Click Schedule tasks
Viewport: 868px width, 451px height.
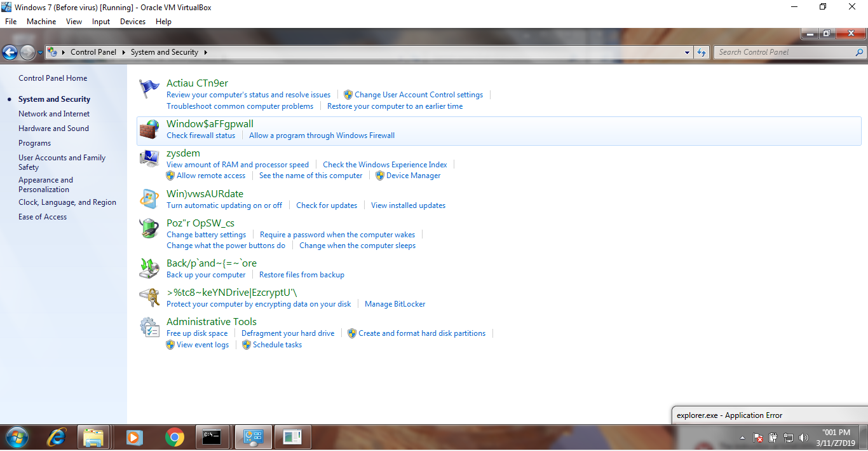pos(278,345)
